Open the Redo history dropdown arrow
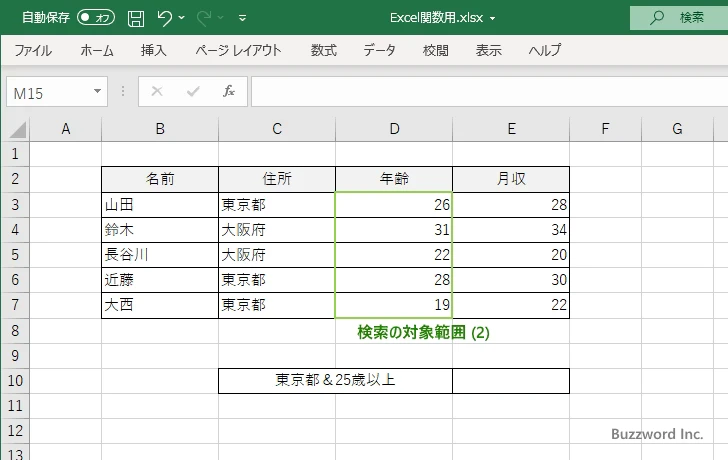The width and height of the screenshot is (728, 460). [221, 18]
